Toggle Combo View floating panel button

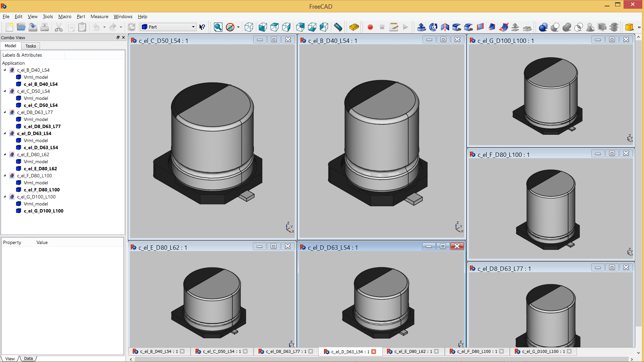tap(118, 38)
